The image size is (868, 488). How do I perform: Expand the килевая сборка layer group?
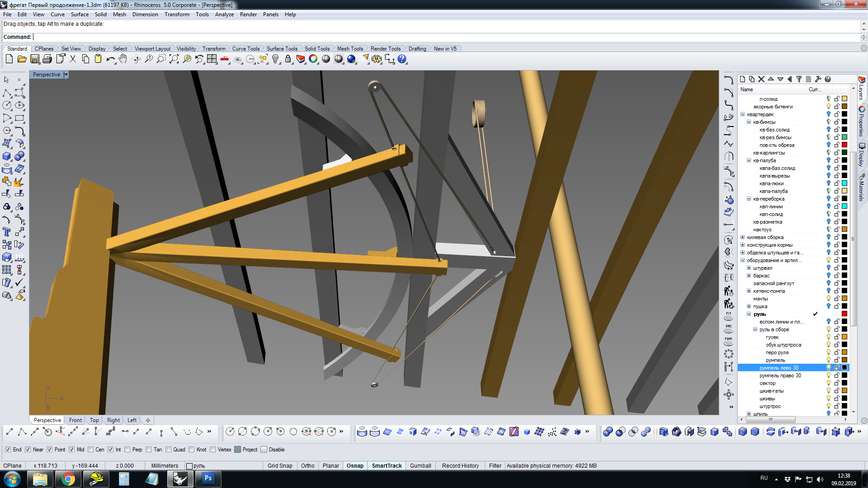[x=742, y=237]
